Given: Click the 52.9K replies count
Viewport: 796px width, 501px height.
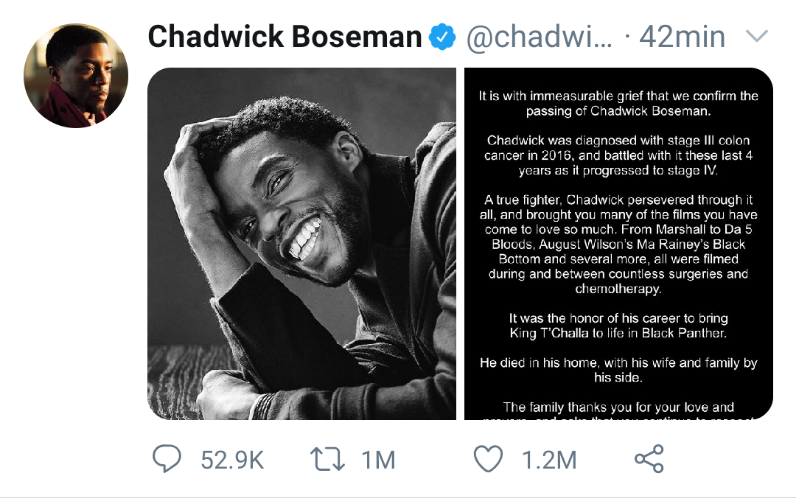Looking at the screenshot, I should pos(232,460).
